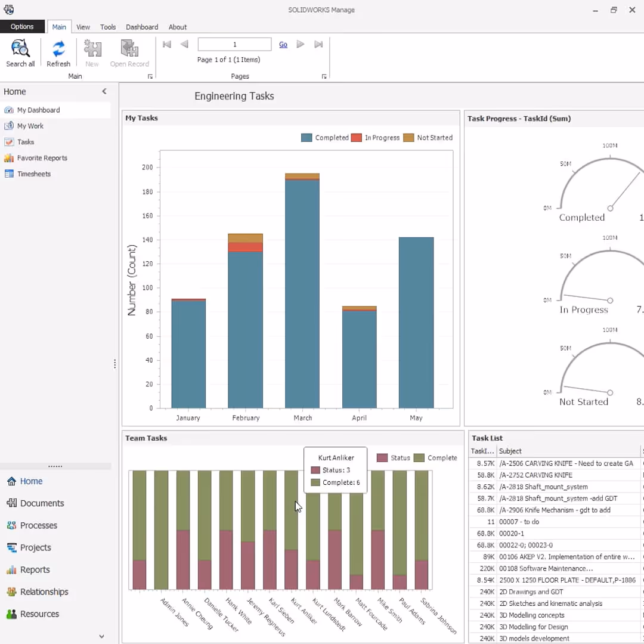Screen dimensions: 644x644
Task: Toggle Complete legend in Team Tasks
Action: pyautogui.click(x=419, y=457)
